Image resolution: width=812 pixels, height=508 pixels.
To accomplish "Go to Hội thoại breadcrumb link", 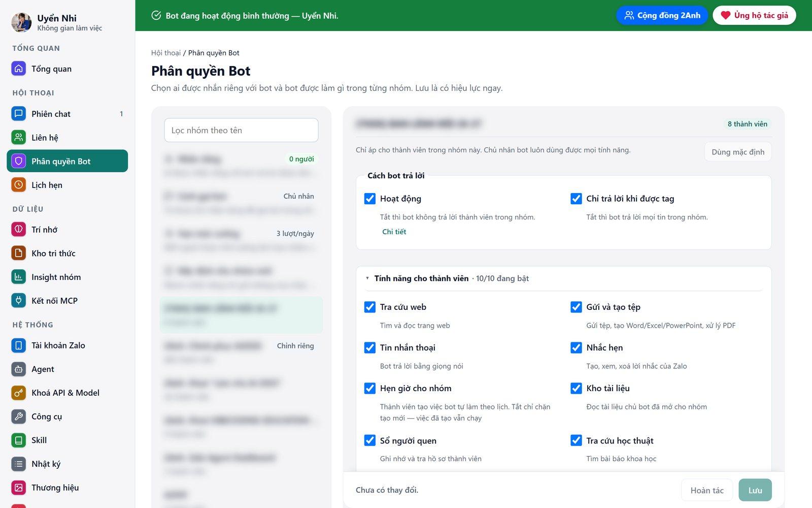I will [x=166, y=53].
